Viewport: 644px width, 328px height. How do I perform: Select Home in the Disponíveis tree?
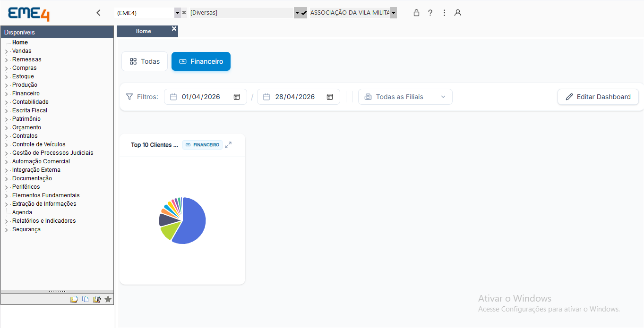pos(20,42)
